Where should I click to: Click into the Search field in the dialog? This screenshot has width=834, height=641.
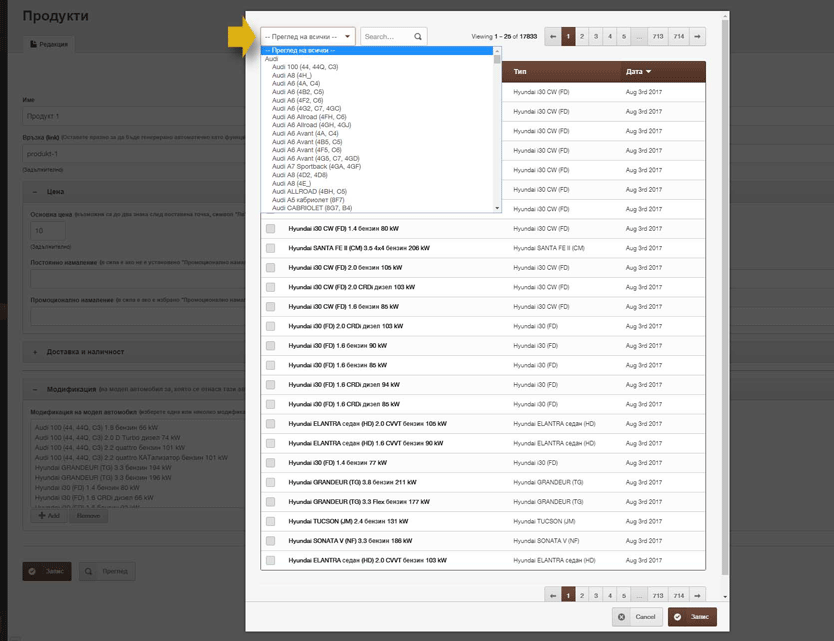(x=387, y=37)
